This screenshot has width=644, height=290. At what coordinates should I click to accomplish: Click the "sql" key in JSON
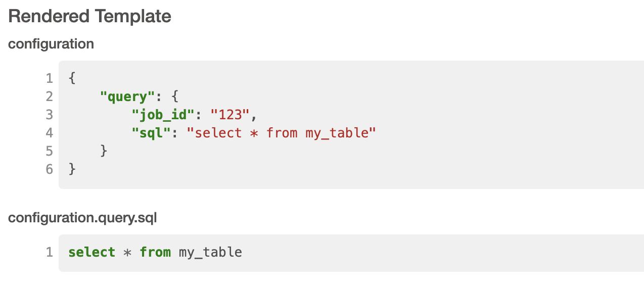click(x=151, y=133)
